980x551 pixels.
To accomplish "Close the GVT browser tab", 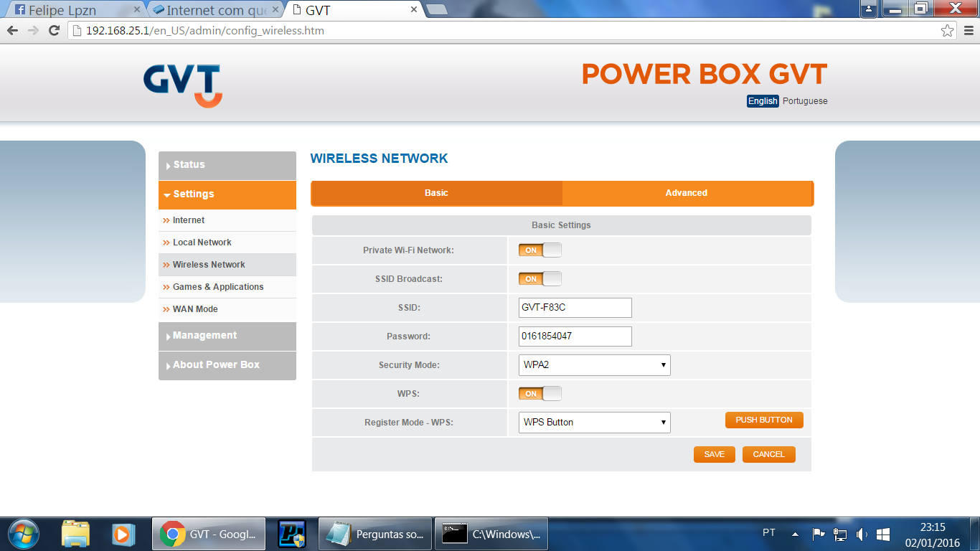I will [x=414, y=10].
